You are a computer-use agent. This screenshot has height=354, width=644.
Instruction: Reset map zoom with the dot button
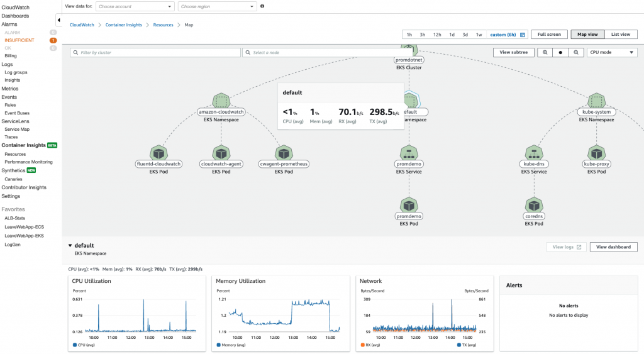[560, 53]
